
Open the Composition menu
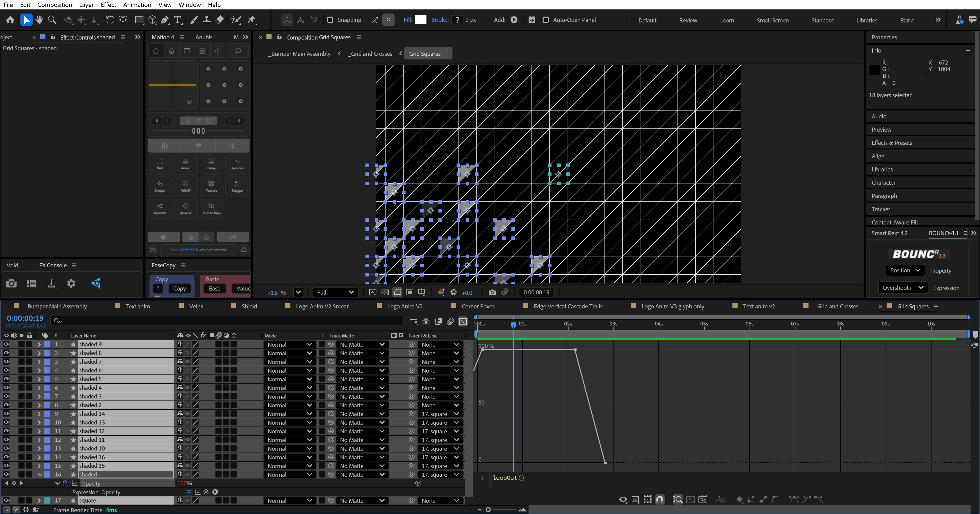[54, 5]
